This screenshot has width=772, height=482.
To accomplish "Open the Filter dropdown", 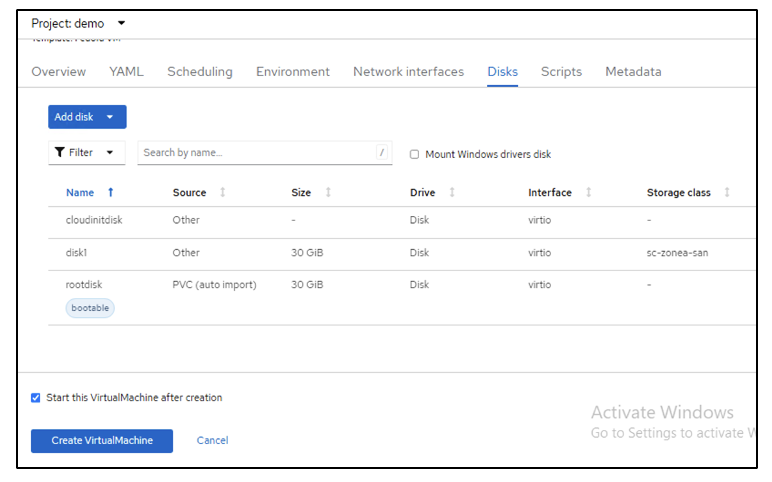I will click(x=84, y=153).
